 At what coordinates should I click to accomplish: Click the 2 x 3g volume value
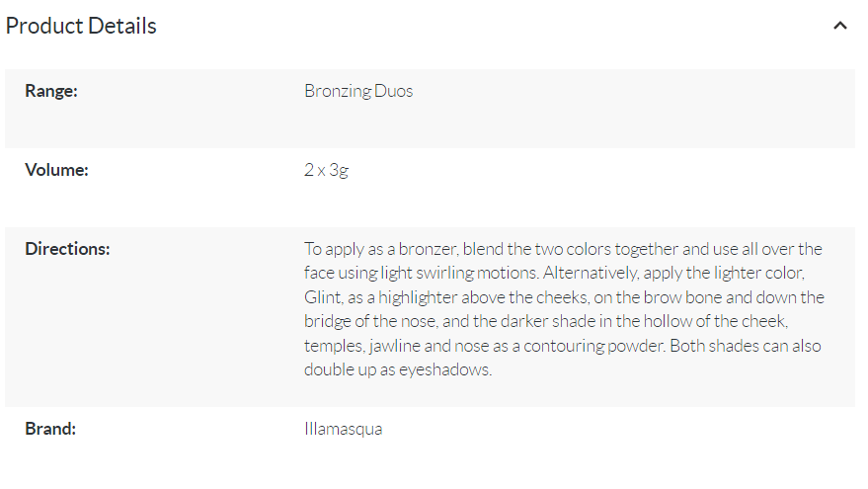click(326, 170)
